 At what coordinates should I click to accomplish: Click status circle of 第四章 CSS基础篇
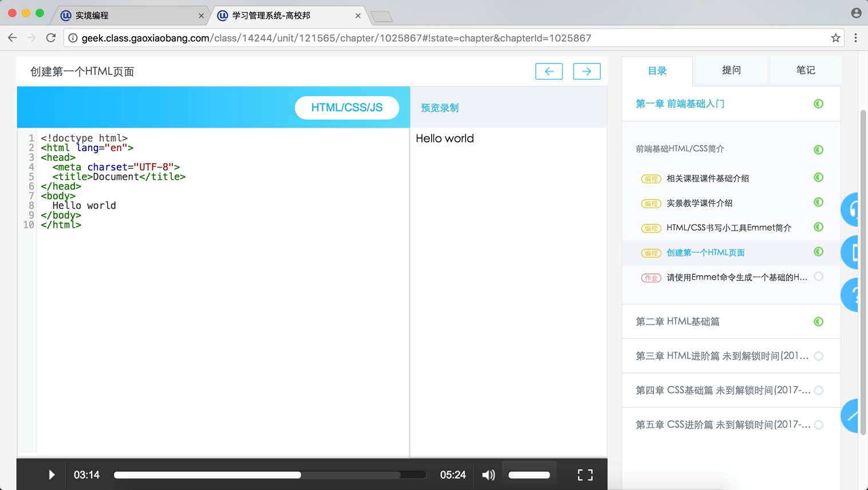(819, 390)
